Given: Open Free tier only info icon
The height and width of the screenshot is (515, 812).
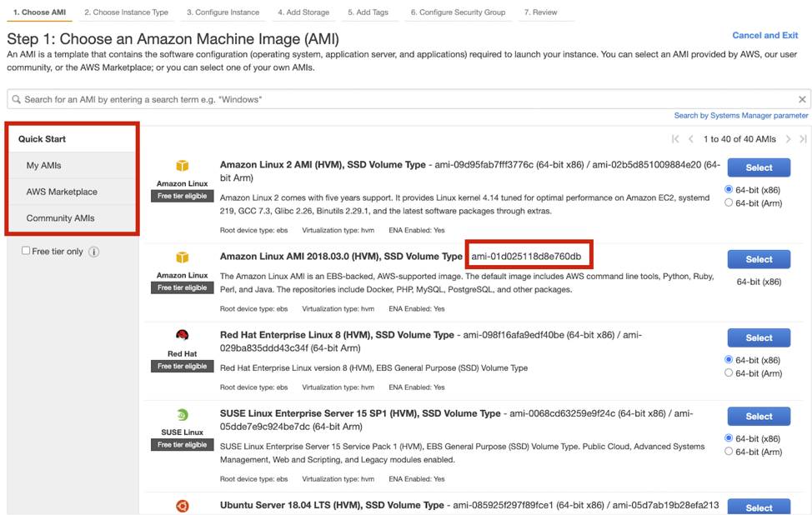Looking at the screenshot, I should (93, 252).
